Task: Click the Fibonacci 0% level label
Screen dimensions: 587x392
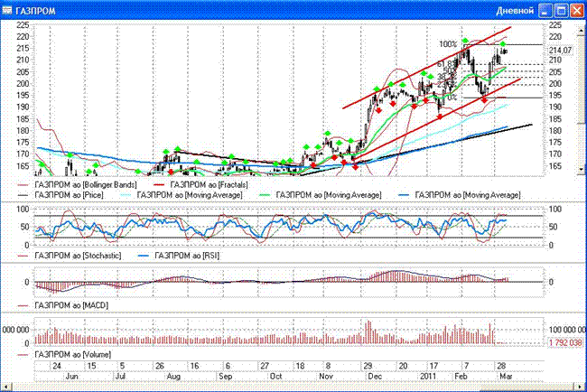Action: point(453,98)
